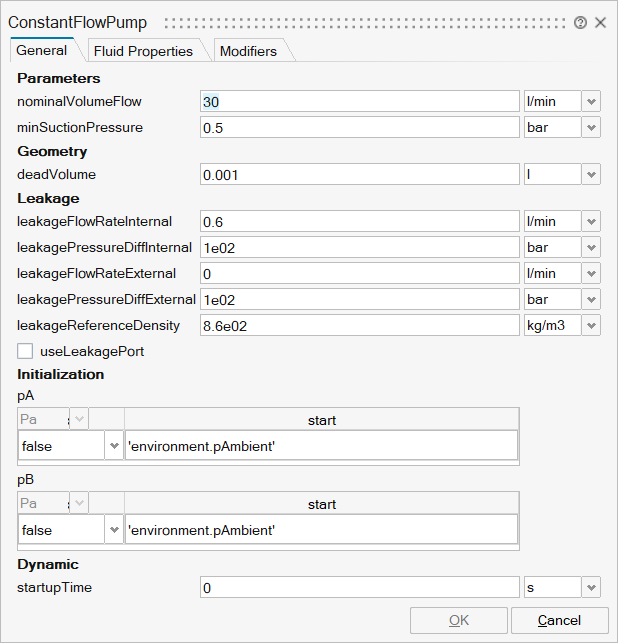The height and width of the screenshot is (643, 618).
Task: Enable the useLeakagePort checkbox
Action: 26,351
